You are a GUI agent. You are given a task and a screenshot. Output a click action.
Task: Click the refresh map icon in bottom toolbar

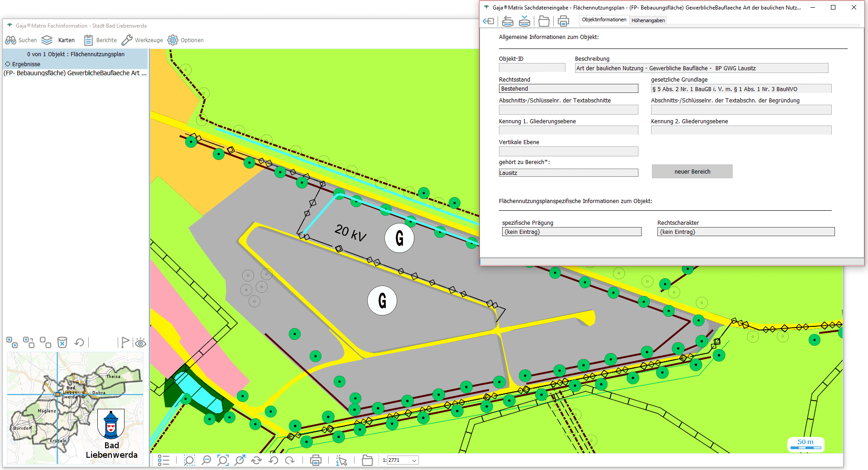(x=256, y=460)
